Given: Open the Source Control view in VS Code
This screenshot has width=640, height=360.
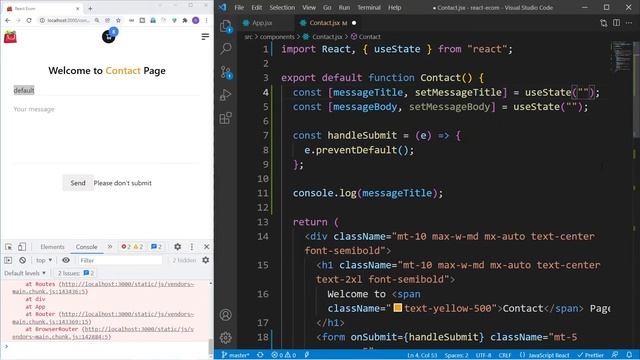Looking at the screenshot, I should (226, 72).
